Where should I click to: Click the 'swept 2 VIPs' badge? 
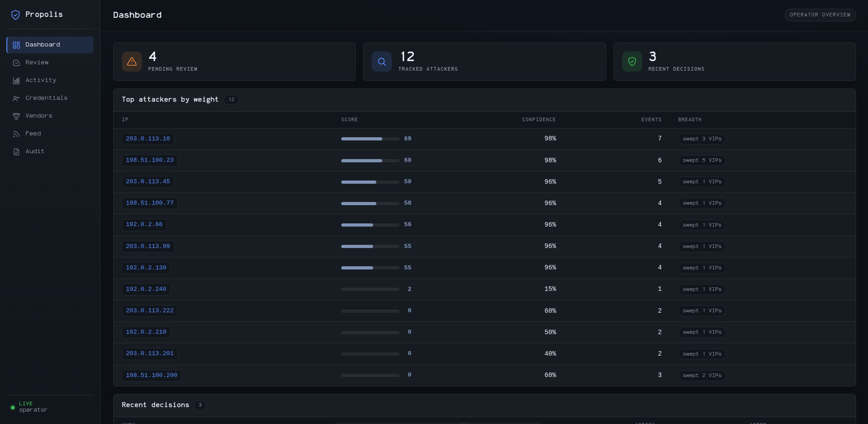point(702,376)
